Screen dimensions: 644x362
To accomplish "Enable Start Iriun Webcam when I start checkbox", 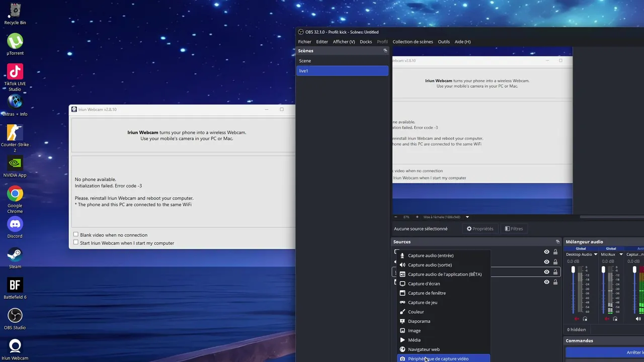I will tap(76, 242).
